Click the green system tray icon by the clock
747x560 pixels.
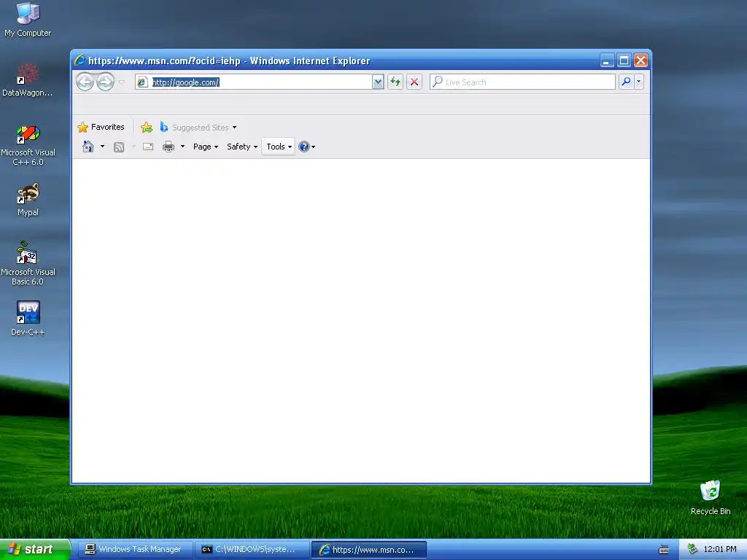[x=692, y=550]
